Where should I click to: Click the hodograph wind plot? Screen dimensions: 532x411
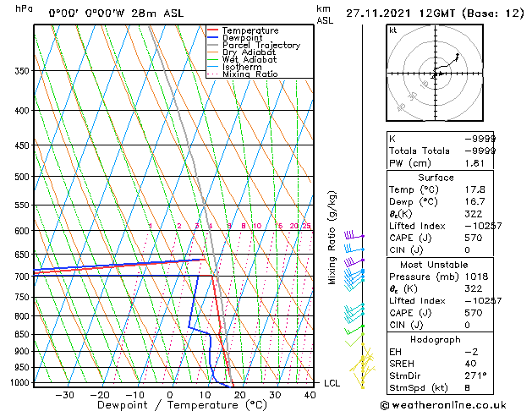435,73
